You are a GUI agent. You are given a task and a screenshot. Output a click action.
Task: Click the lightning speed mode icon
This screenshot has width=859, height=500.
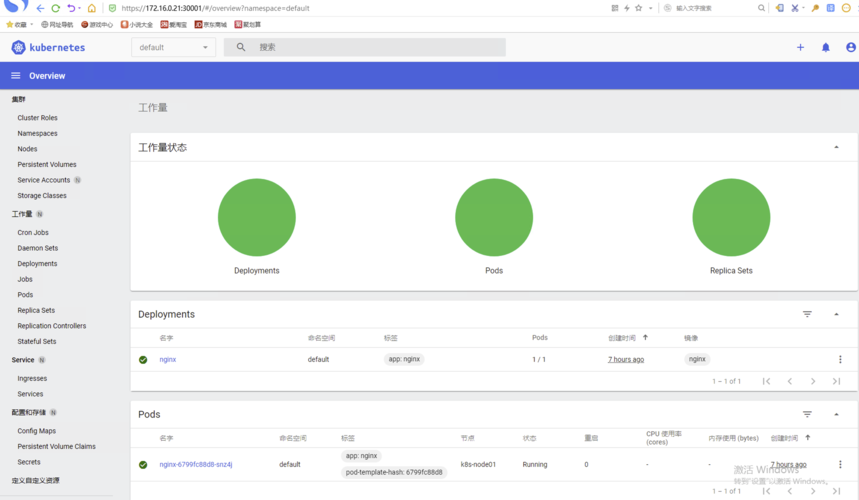coord(627,8)
